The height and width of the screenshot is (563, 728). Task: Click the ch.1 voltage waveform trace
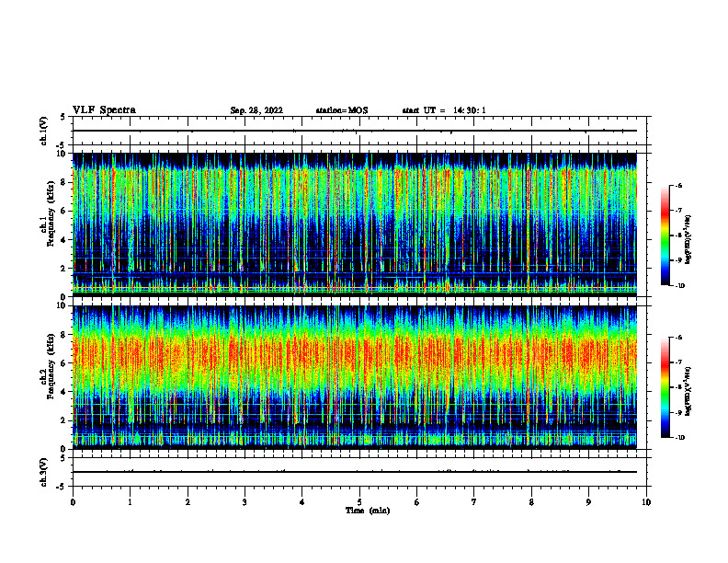355,131
